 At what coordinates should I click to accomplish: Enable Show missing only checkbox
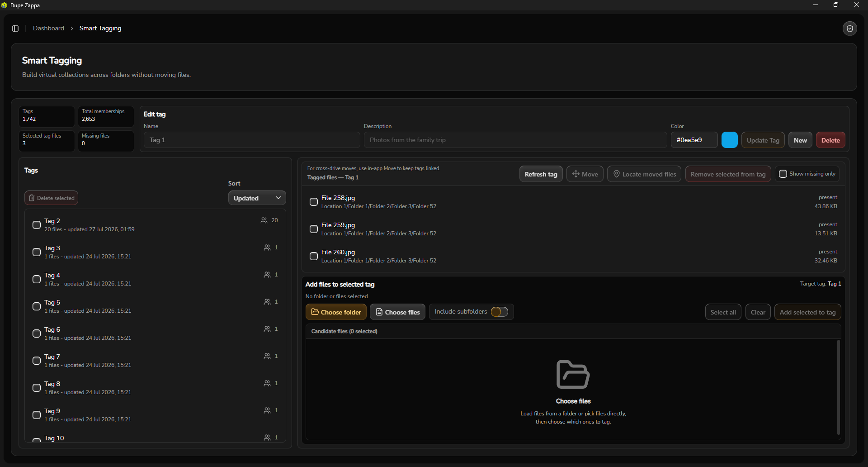(x=783, y=174)
